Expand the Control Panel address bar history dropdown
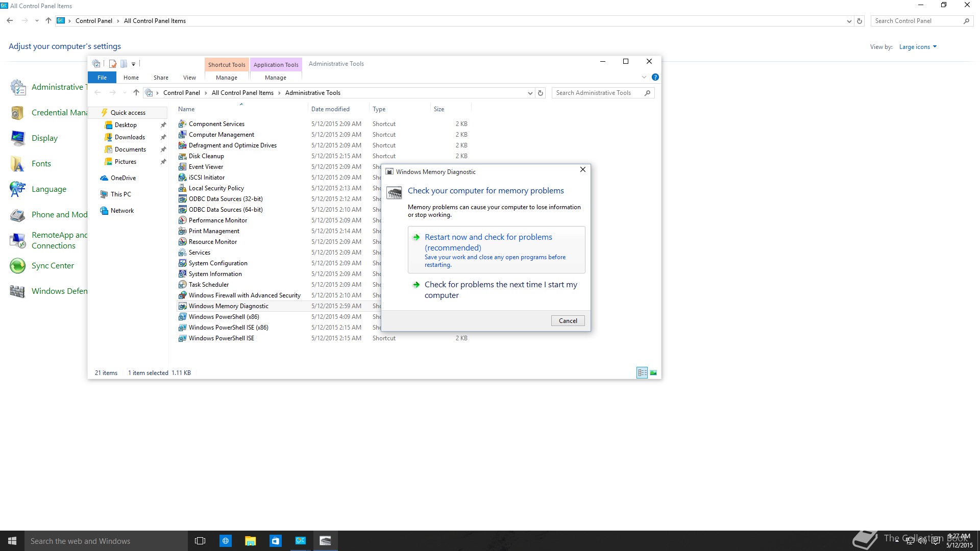 pyautogui.click(x=849, y=21)
